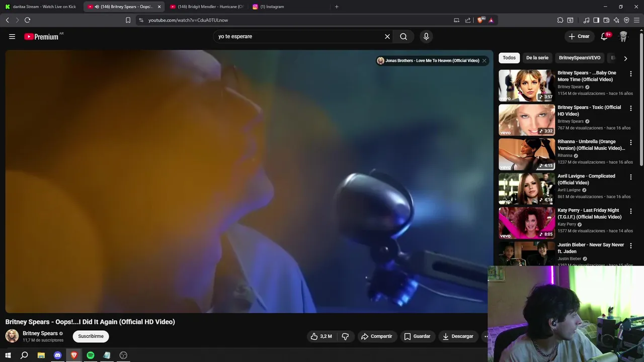This screenshot has width=644, height=362.
Task: Open Brave Shields lion icon
Action: tap(480, 20)
